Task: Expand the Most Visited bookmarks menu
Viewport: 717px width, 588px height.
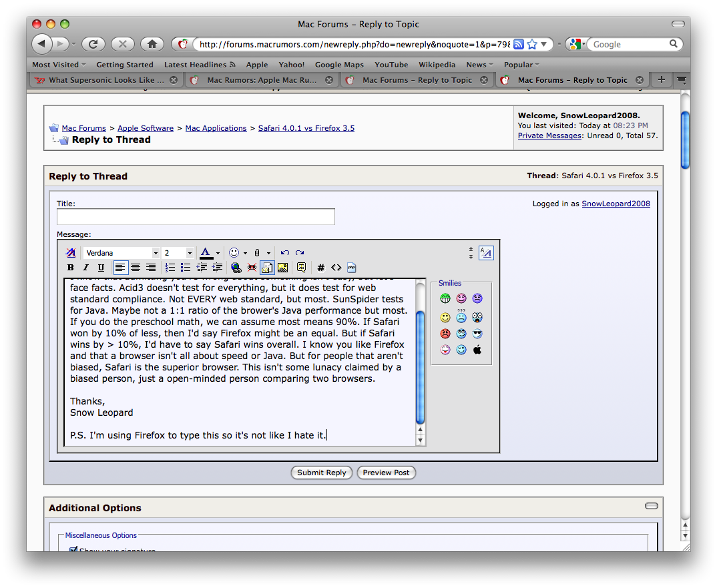Action: point(59,65)
